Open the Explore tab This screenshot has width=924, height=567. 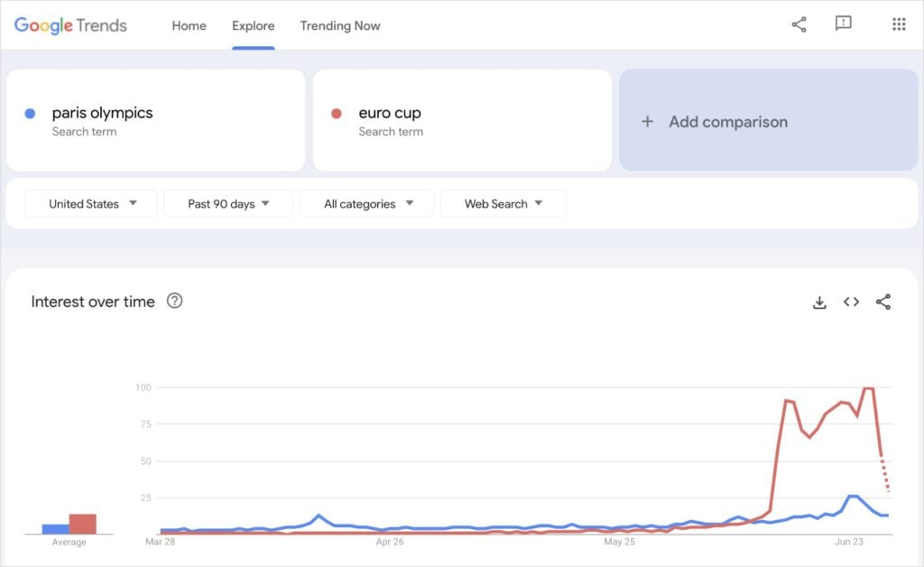click(x=253, y=26)
